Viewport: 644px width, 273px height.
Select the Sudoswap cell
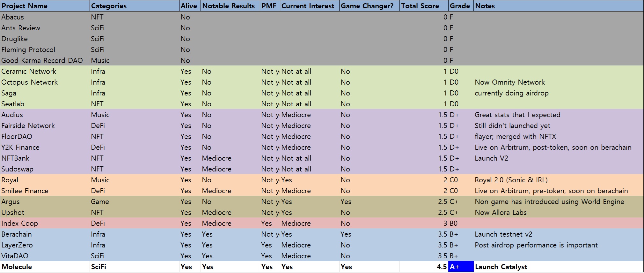(x=45, y=169)
